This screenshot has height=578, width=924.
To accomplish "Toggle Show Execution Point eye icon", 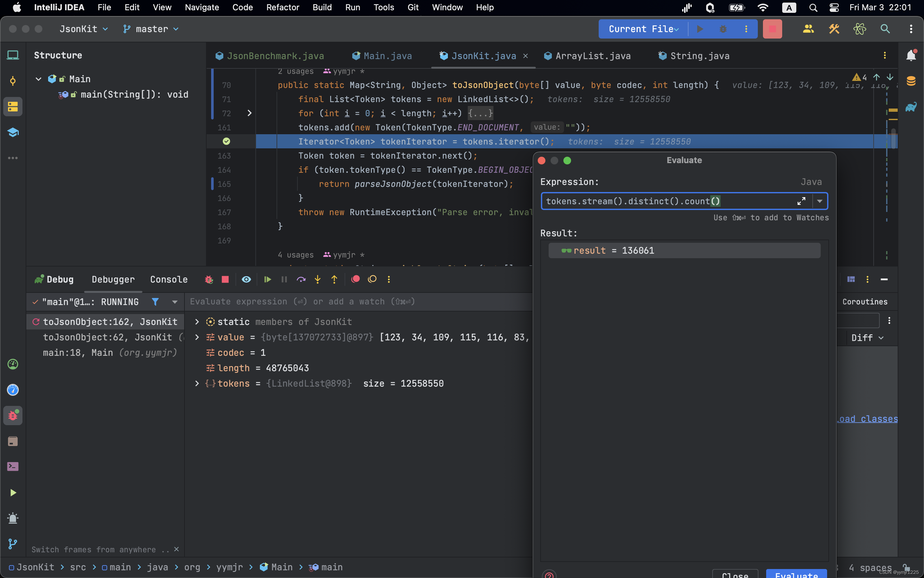I will coord(246,279).
